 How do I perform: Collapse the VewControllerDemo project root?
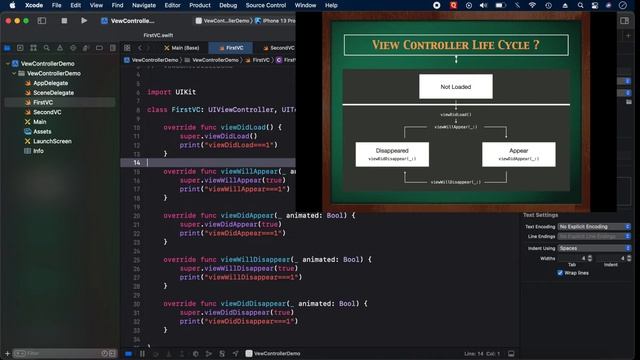tap(7, 64)
